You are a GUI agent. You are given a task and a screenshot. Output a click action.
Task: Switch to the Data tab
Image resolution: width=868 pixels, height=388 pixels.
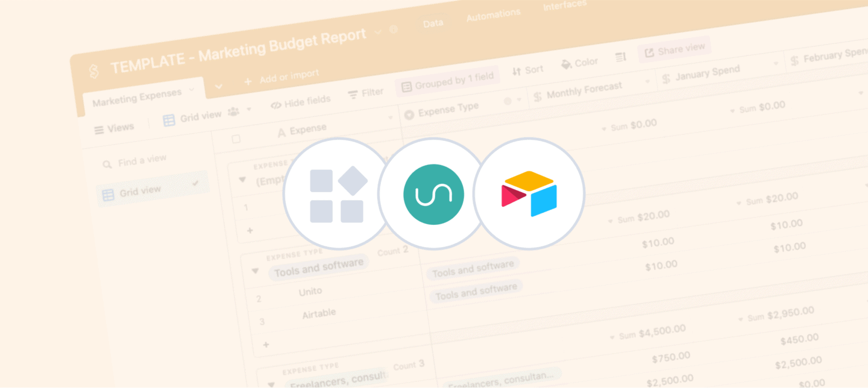(x=433, y=23)
